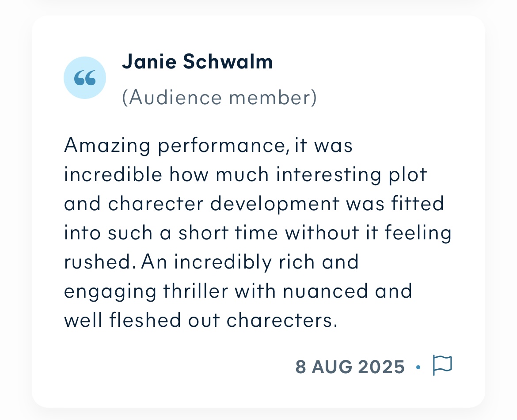Click the word 'development' in the review

click(x=275, y=204)
